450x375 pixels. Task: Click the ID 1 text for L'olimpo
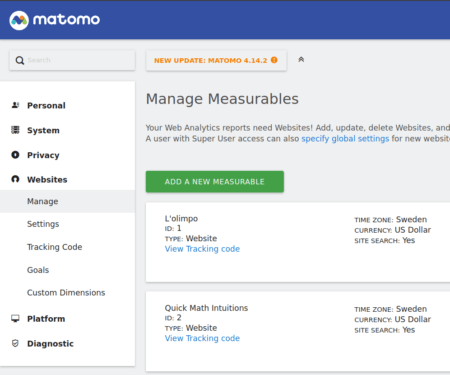point(173,228)
